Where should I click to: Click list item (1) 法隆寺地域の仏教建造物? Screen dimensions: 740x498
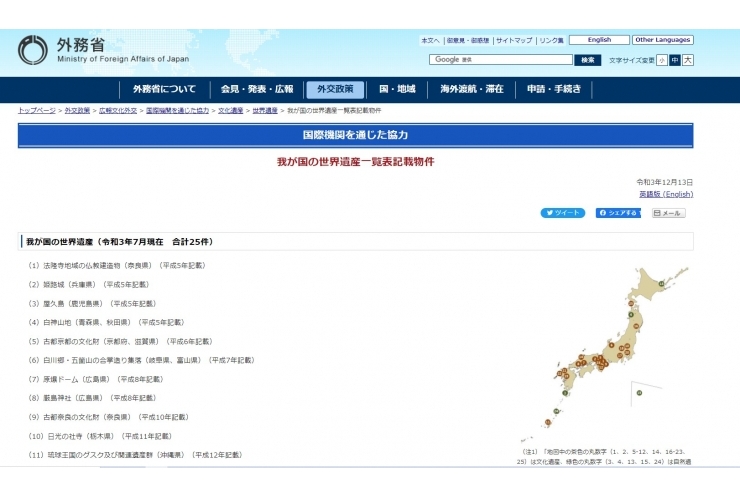[x=117, y=266]
